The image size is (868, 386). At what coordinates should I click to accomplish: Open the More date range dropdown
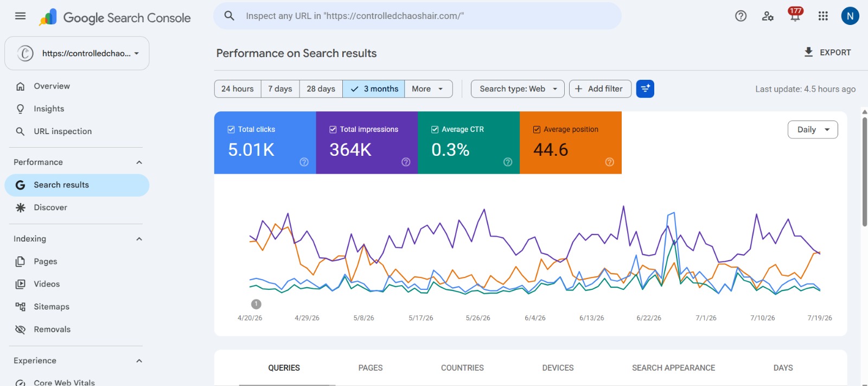pyautogui.click(x=428, y=88)
